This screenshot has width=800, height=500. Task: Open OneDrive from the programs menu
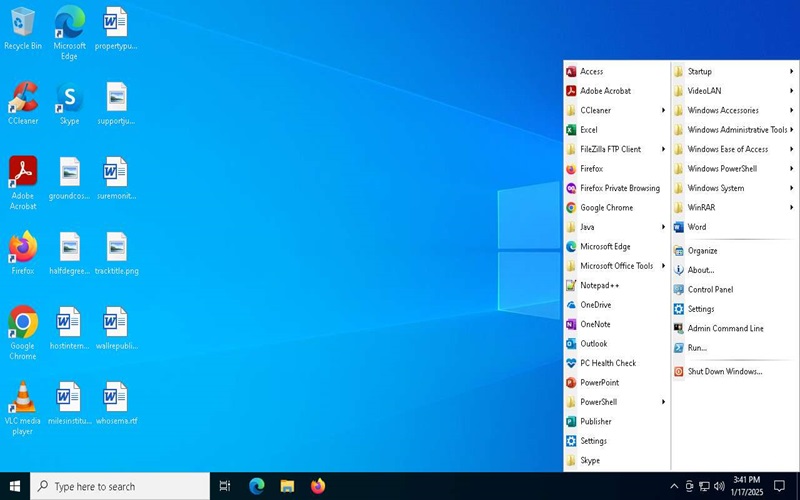(x=616, y=305)
